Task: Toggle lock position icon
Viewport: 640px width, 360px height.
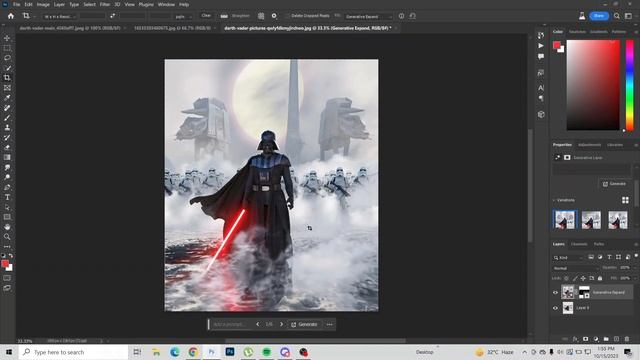Action: (583, 278)
